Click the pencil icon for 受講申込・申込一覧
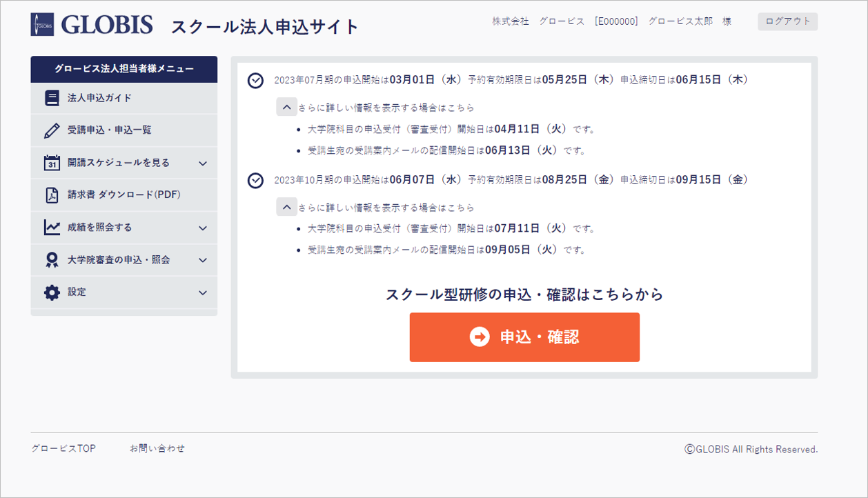 (52, 130)
